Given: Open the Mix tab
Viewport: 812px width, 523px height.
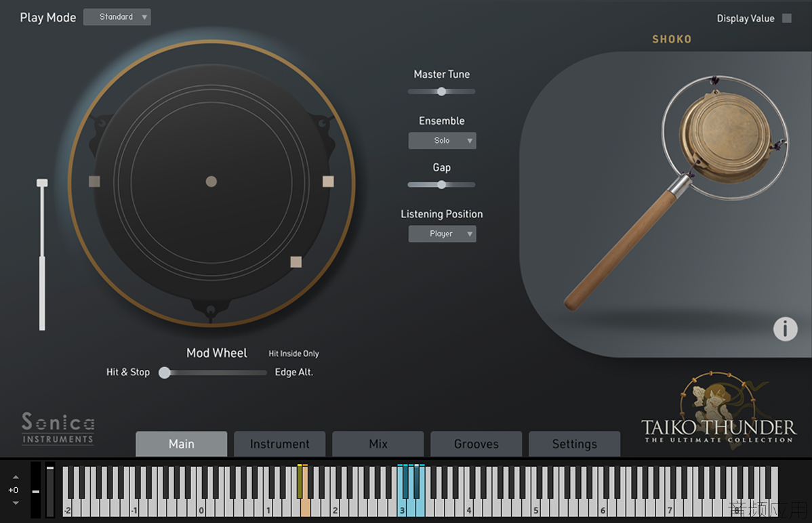Looking at the screenshot, I should point(378,444).
